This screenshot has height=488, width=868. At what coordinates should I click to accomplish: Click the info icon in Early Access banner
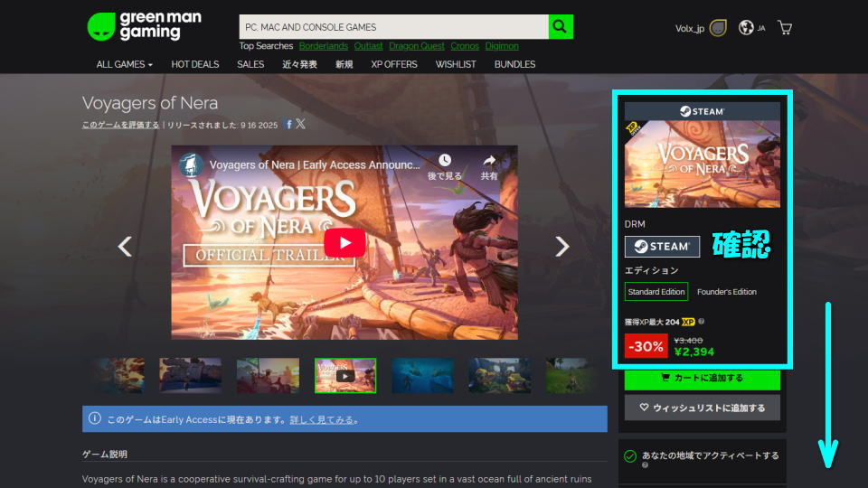(95, 418)
